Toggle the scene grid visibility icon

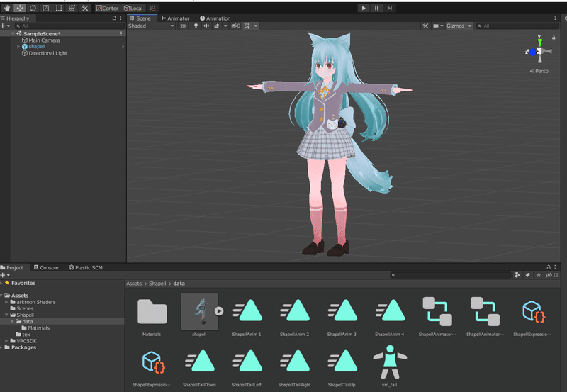(x=247, y=26)
